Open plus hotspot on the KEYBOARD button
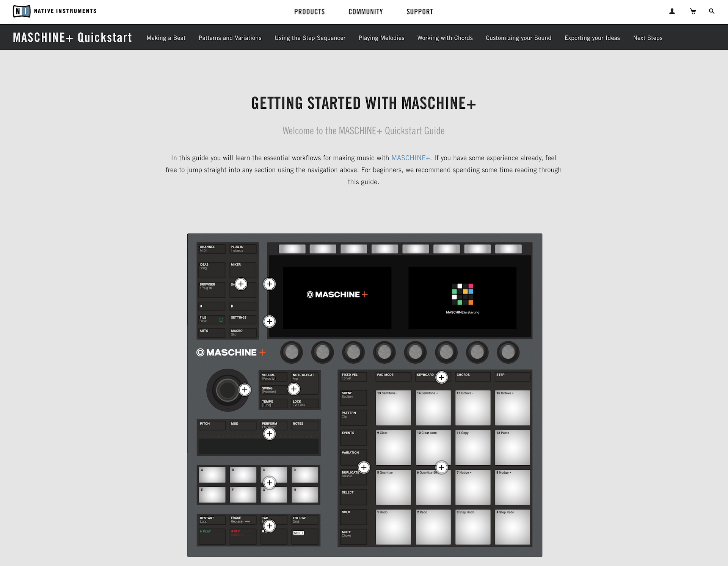Viewport: 728px width, 566px height. tap(441, 377)
